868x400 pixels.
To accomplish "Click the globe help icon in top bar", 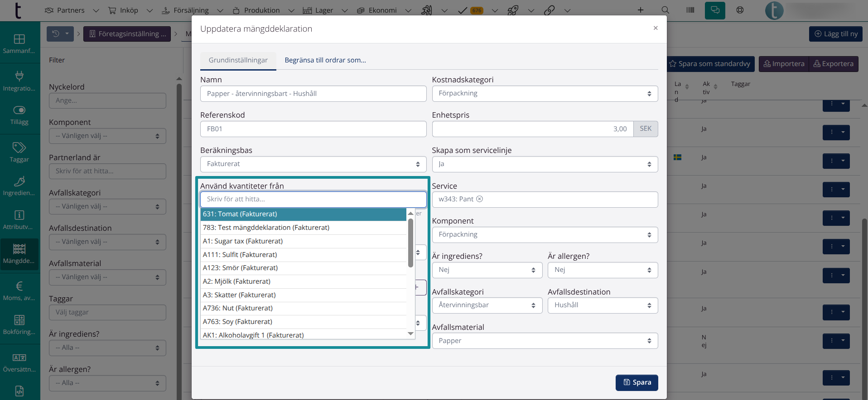I will [x=740, y=10].
